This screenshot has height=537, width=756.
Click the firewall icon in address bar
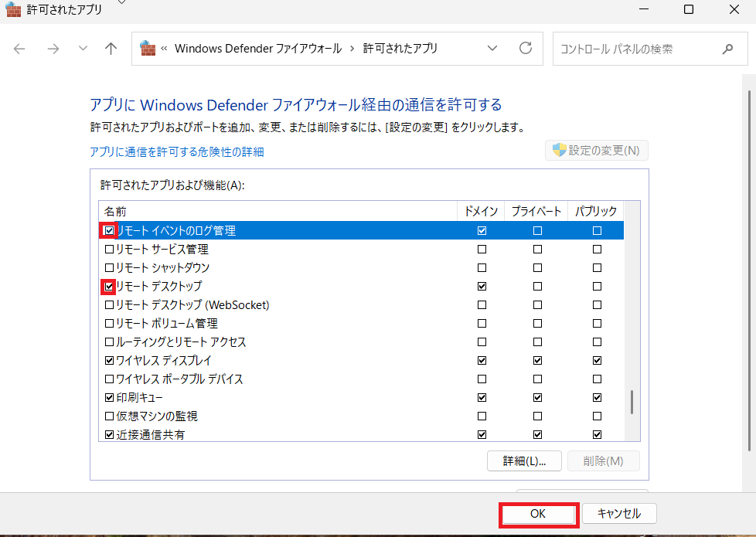[x=148, y=48]
